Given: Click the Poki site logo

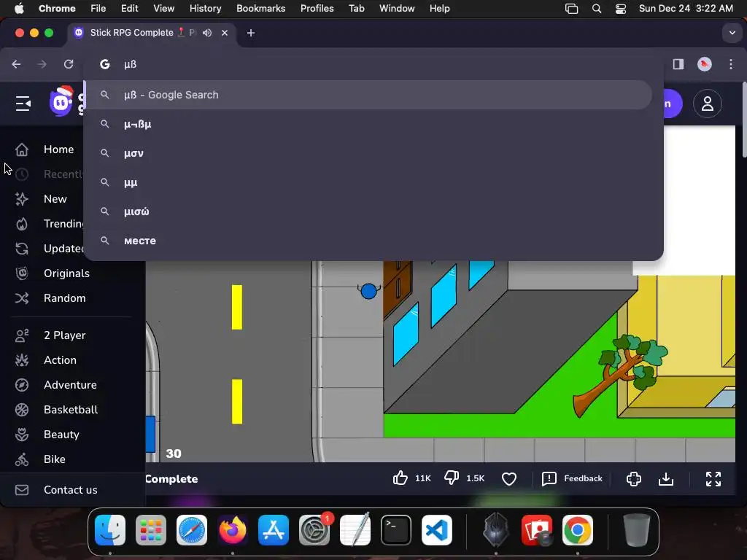Looking at the screenshot, I should point(62,101).
